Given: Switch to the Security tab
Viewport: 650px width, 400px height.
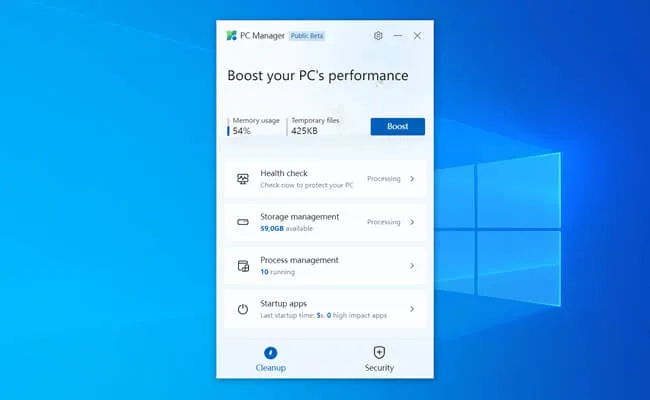Looking at the screenshot, I should click(379, 359).
